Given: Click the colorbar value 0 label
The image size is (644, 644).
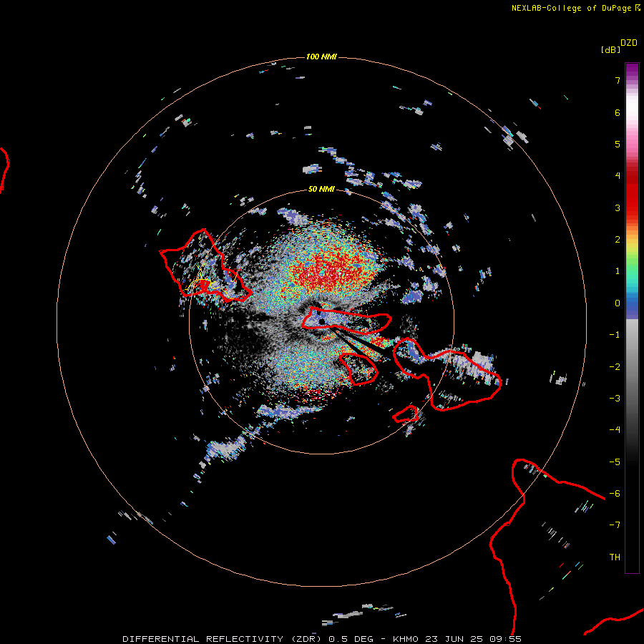Looking at the screenshot, I should 618,303.
